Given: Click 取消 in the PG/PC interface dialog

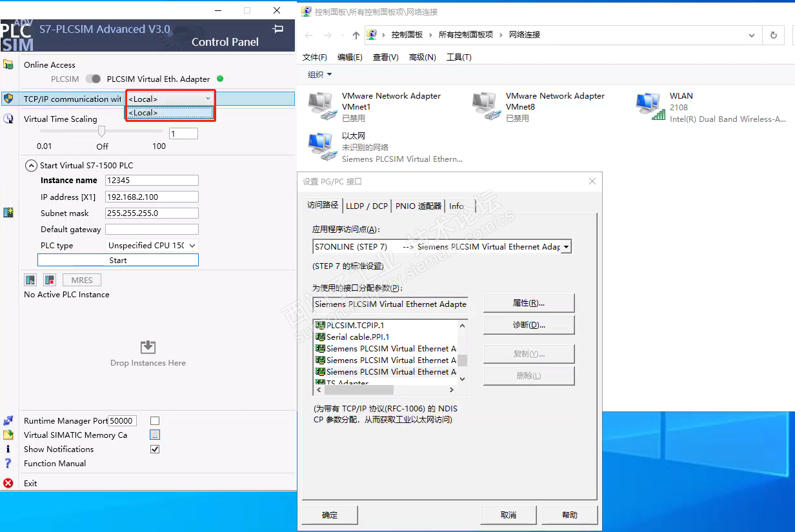Looking at the screenshot, I should (508, 515).
